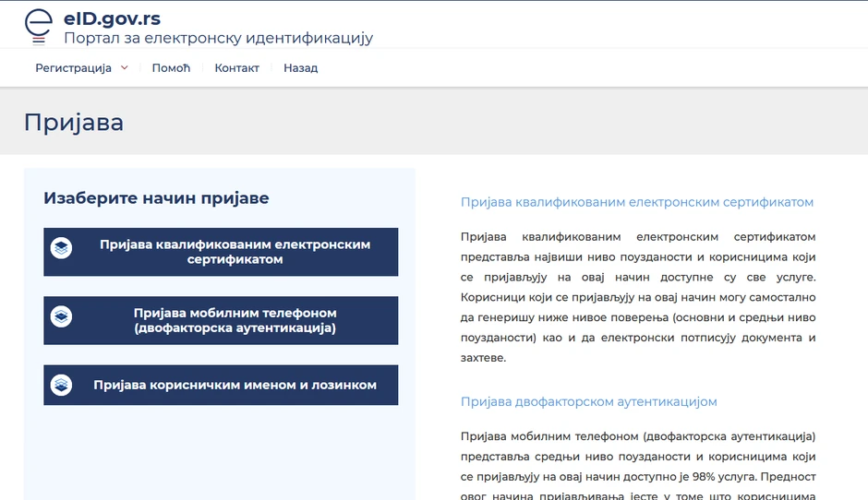Choose Пријава квалификованим електронским сертификатом button
The image size is (868, 500).
tap(235, 252)
